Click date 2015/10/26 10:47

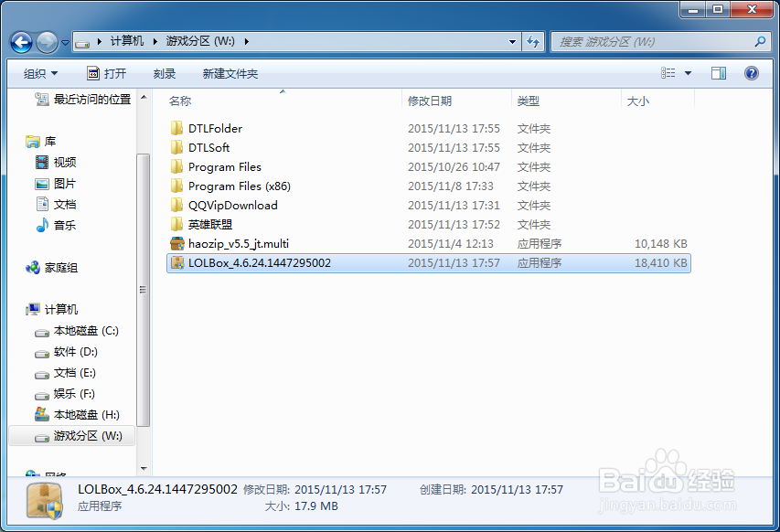click(454, 167)
